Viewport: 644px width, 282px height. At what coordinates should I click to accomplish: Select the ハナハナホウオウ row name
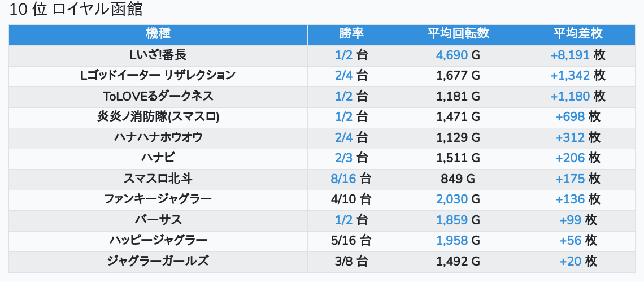click(158, 137)
